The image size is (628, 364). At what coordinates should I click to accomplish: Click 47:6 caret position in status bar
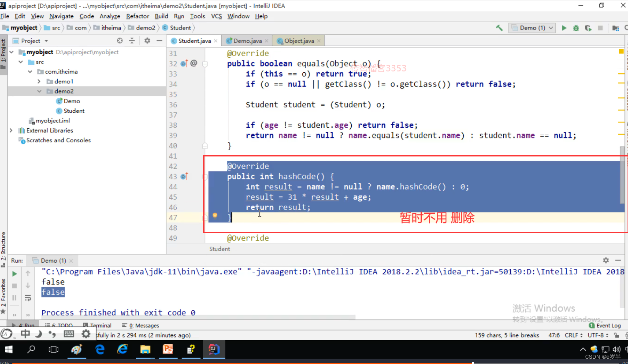click(554, 335)
